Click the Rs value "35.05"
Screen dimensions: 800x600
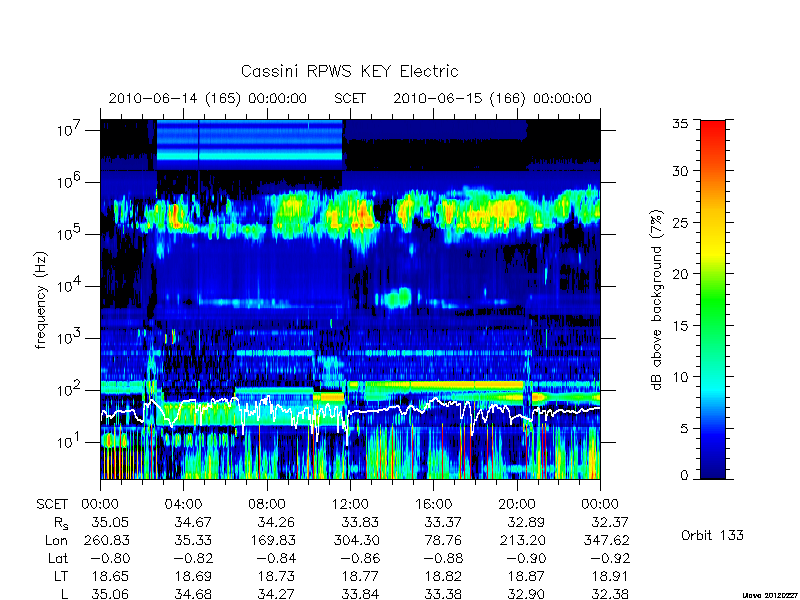[110, 522]
